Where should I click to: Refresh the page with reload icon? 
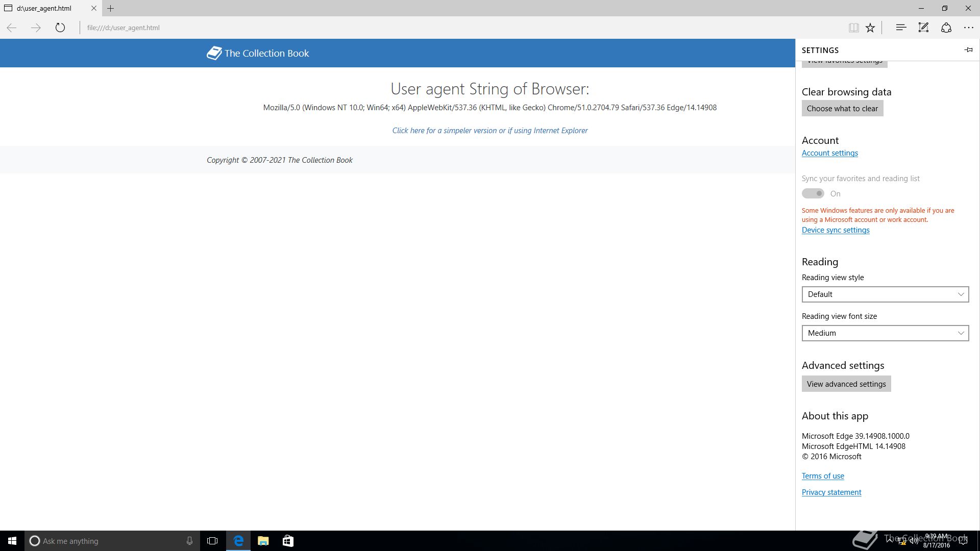point(60,28)
